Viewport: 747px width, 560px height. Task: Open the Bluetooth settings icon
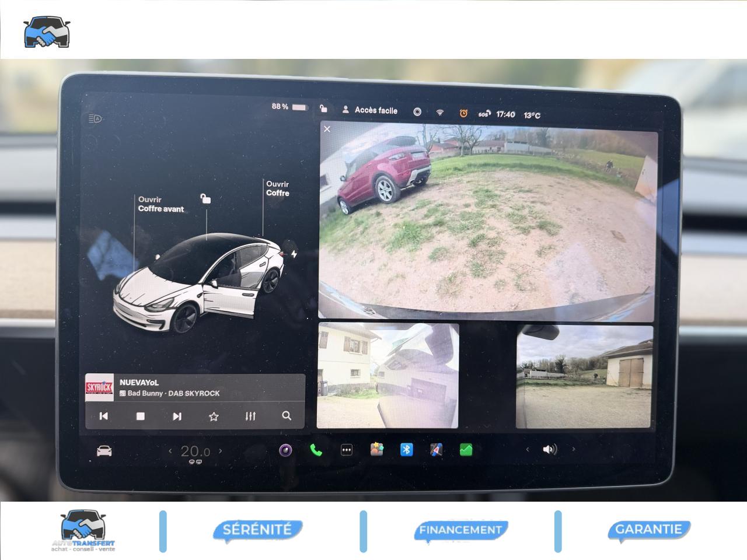406,450
